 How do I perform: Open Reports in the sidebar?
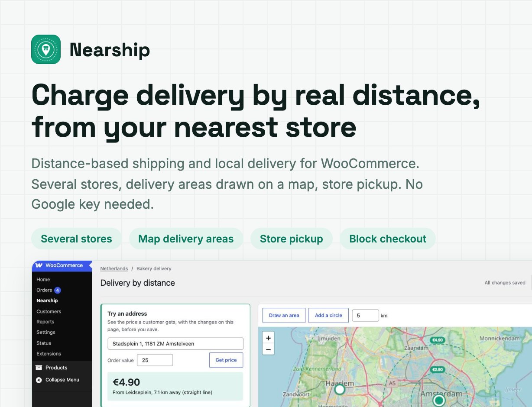pos(45,322)
